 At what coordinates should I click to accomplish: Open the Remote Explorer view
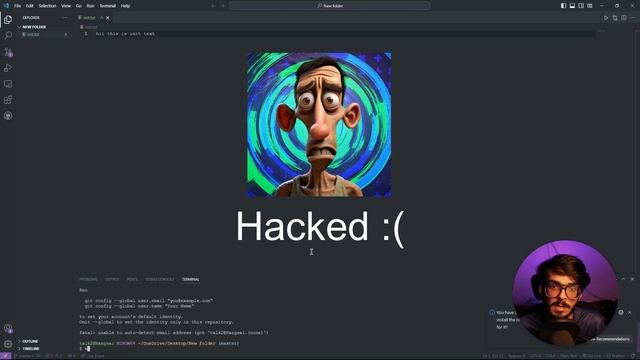click(8, 84)
